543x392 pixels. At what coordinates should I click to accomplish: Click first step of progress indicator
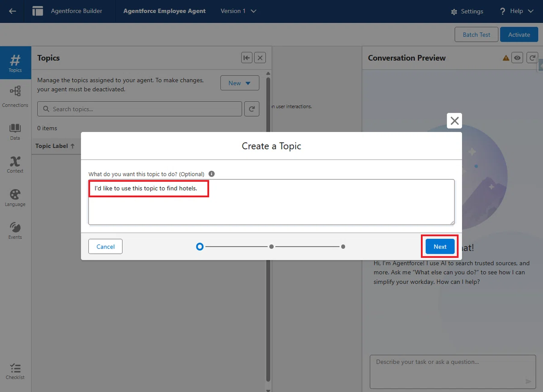[x=200, y=247]
